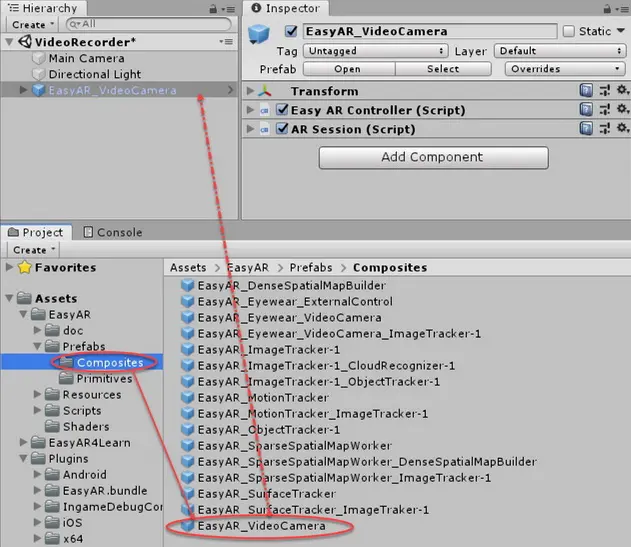Click the Hierarchy search field
Image resolution: width=631 pixels, height=547 pixels.
tap(148, 24)
